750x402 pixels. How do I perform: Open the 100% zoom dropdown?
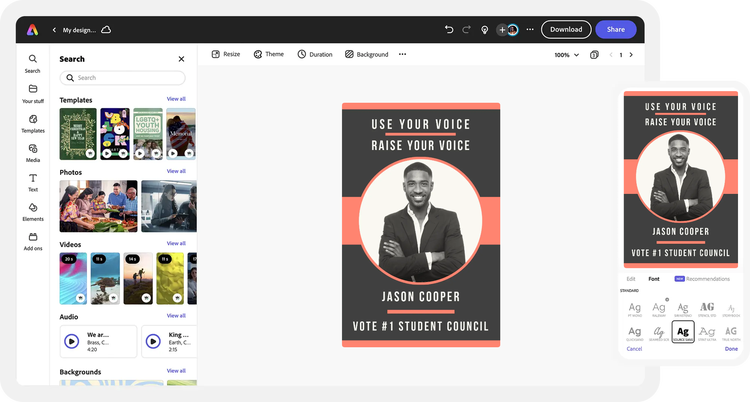(566, 55)
